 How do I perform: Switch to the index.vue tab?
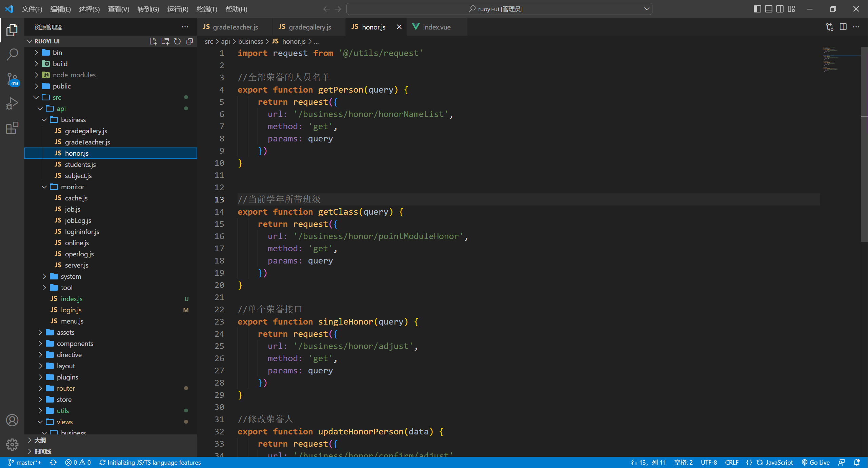436,27
